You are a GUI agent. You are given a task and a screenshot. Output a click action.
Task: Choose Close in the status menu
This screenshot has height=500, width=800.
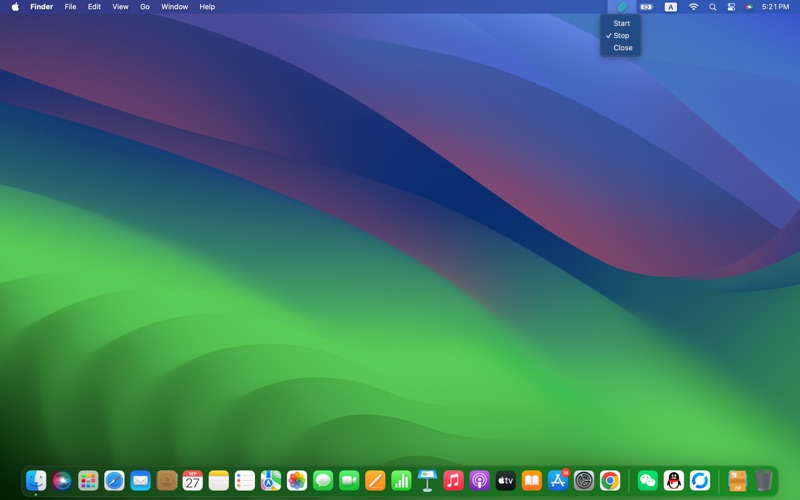tap(622, 48)
